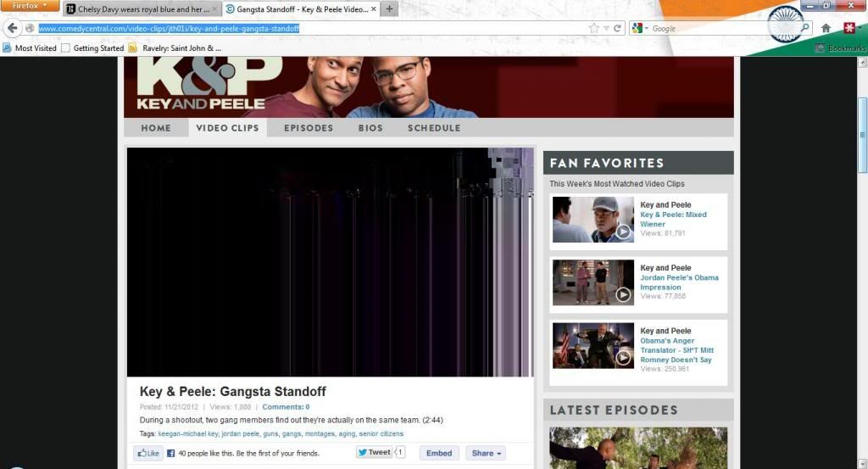Bookmark this page with the star icon
The width and height of the screenshot is (868, 469).
pos(593,28)
